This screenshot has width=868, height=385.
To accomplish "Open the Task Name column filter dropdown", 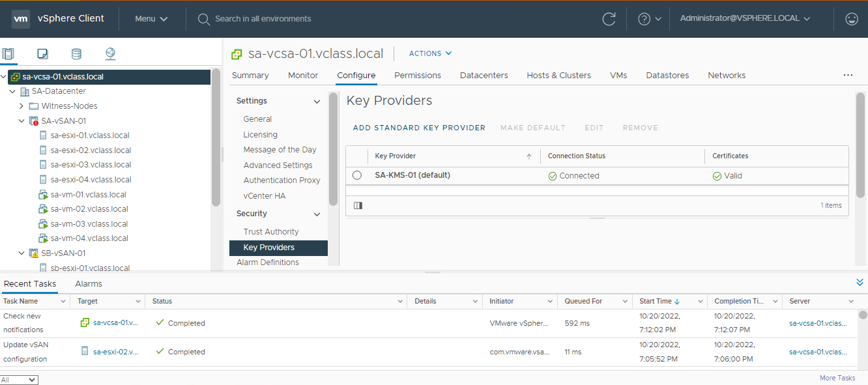I will click(x=64, y=302).
